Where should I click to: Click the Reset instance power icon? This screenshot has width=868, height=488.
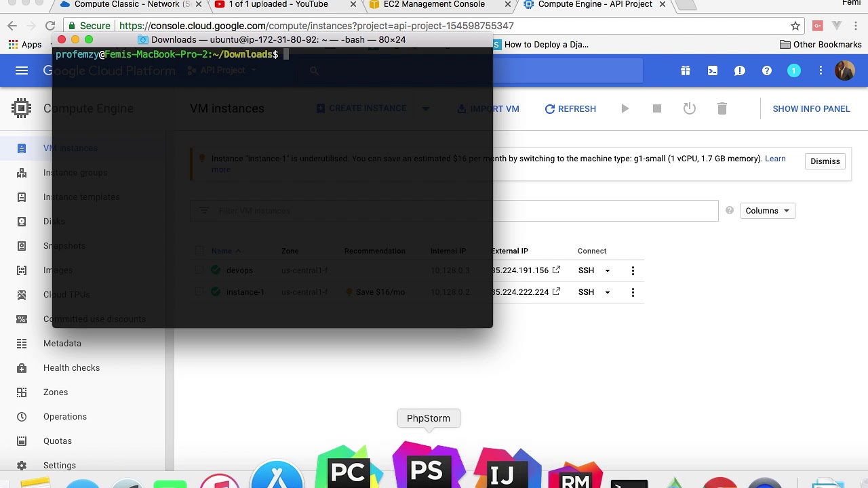point(690,108)
